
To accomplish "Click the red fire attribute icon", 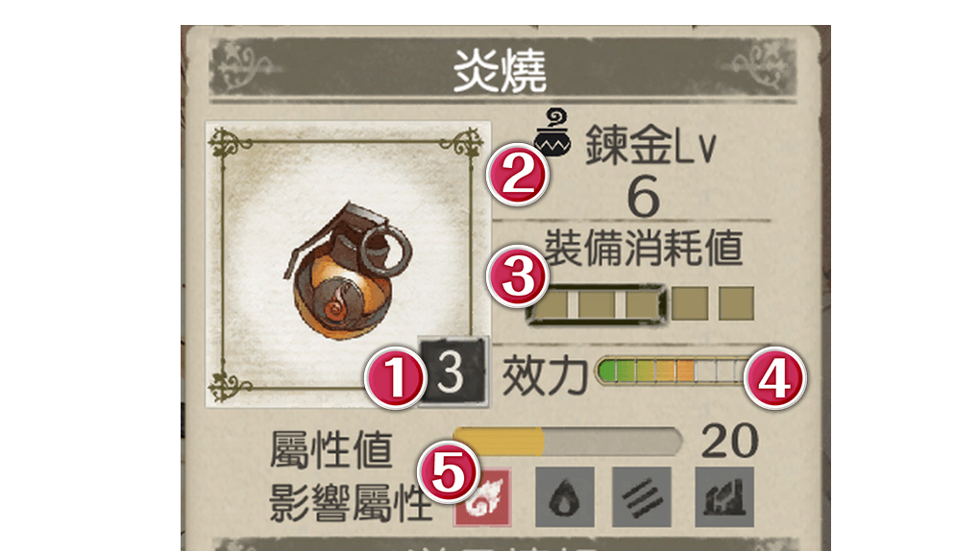I will click(482, 497).
